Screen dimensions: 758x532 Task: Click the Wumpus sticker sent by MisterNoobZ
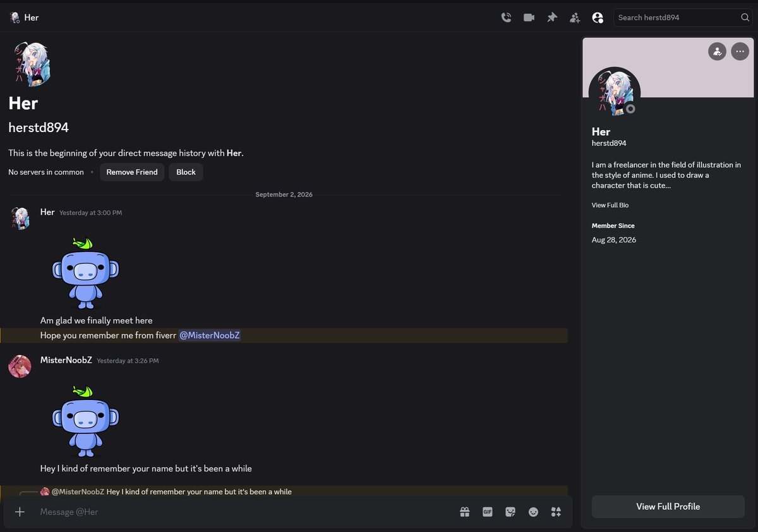click(x=85, y=421)
